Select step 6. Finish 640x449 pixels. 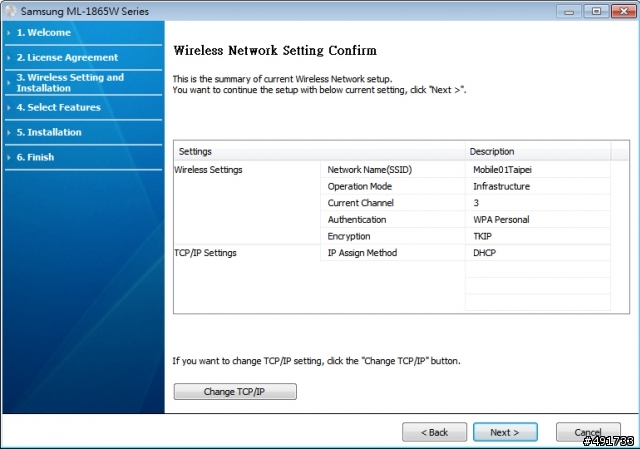(35, 157)
